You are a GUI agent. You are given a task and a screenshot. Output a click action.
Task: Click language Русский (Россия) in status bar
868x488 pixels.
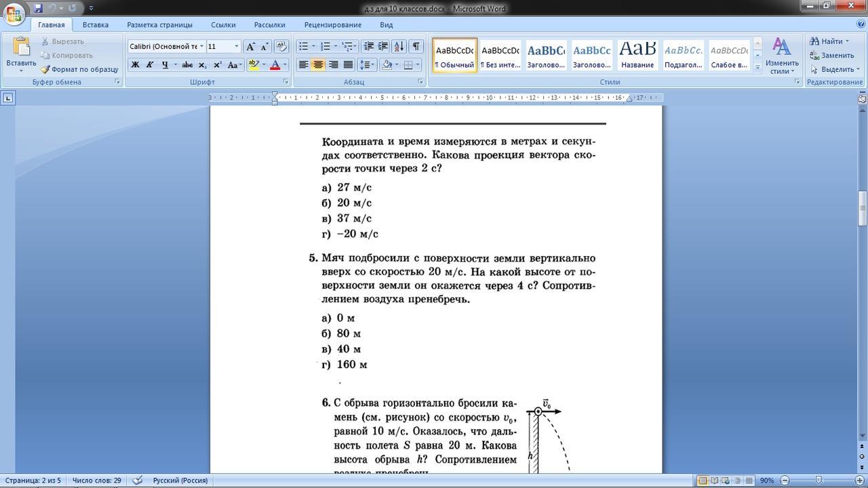pos(180,481)
